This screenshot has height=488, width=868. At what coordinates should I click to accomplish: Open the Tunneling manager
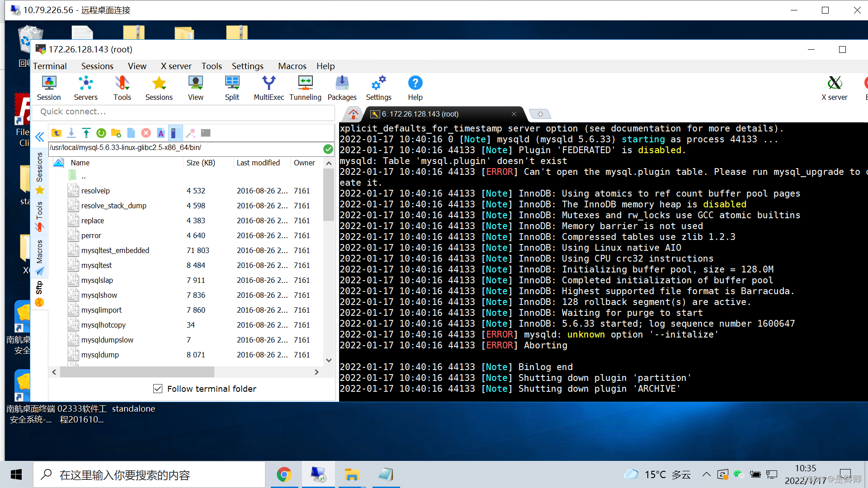pyautogui.click(x=306, y=88)
